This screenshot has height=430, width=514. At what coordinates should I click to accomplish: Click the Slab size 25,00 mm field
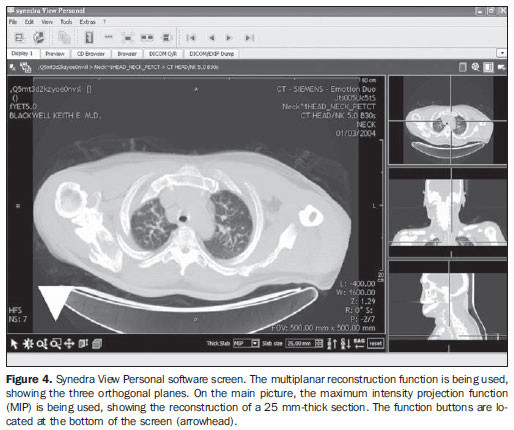299,343
